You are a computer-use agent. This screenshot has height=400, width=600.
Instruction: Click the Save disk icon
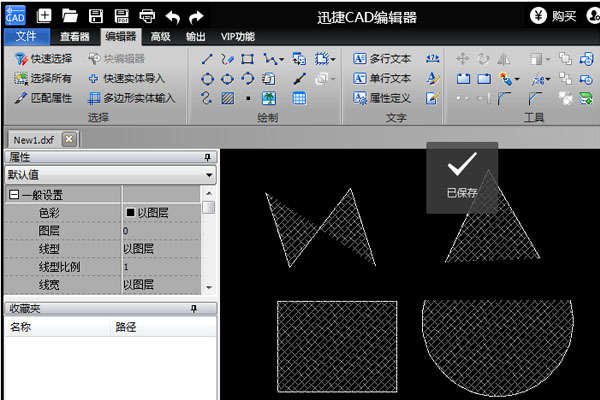(x=96, y=16)
